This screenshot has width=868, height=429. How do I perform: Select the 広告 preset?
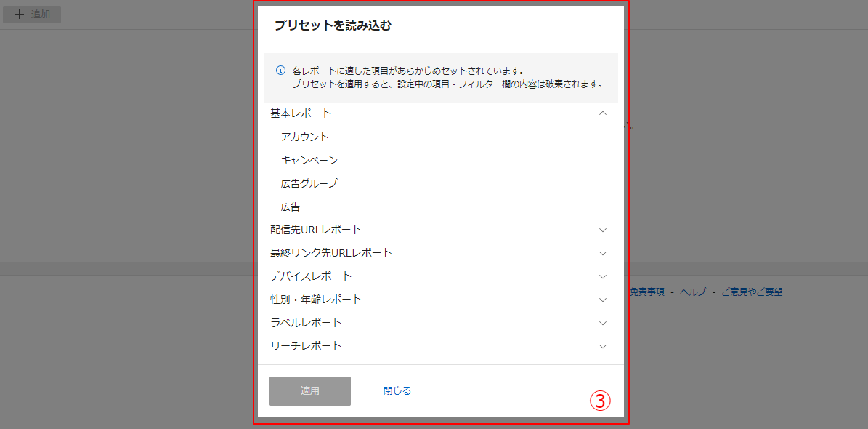pos(290,207)
